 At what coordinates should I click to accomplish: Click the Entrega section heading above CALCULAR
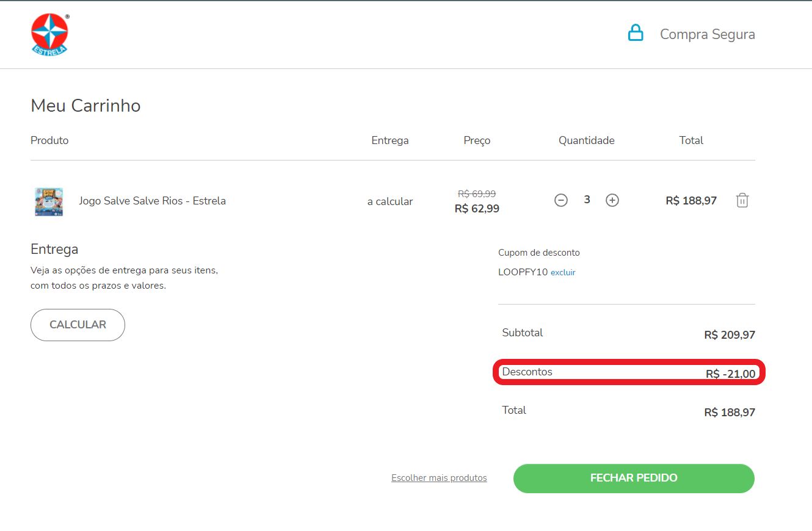click(54, 249)
